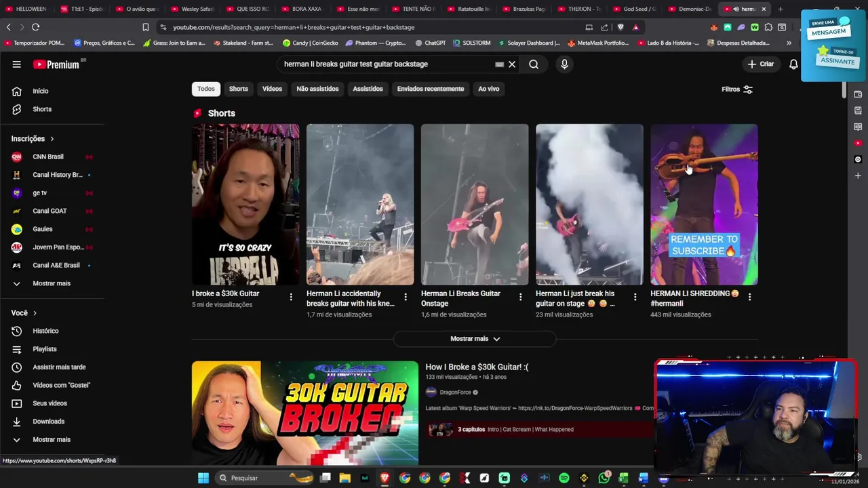Select the 'Ao vivo' filter chip
This screenshot has height=488, width=868.
pos(488,89)
